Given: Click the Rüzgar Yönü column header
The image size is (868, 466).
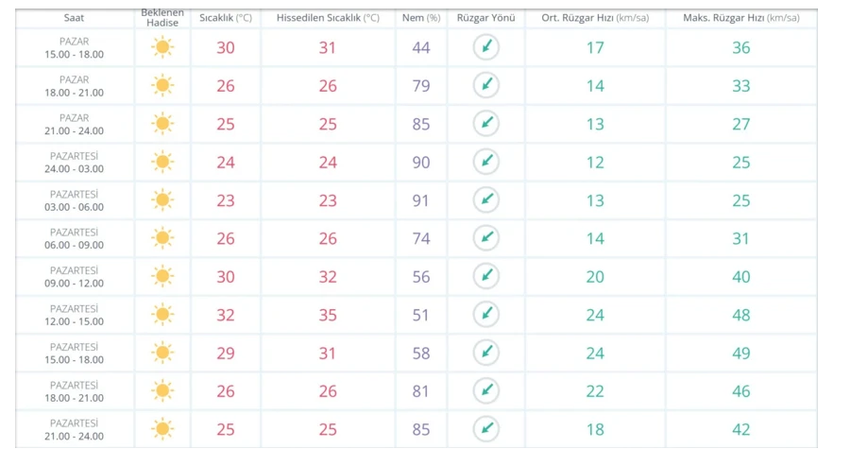Looking at the screenshot, I should (x=485, y=18).
